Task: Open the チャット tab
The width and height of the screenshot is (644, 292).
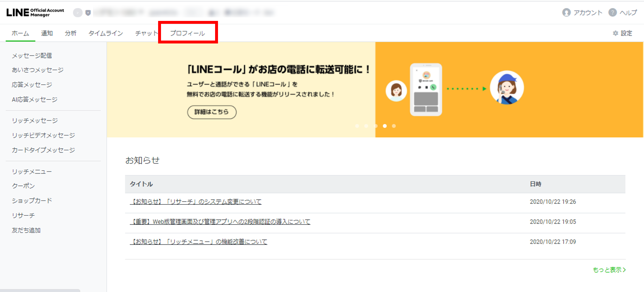Action: coord(147,33)
